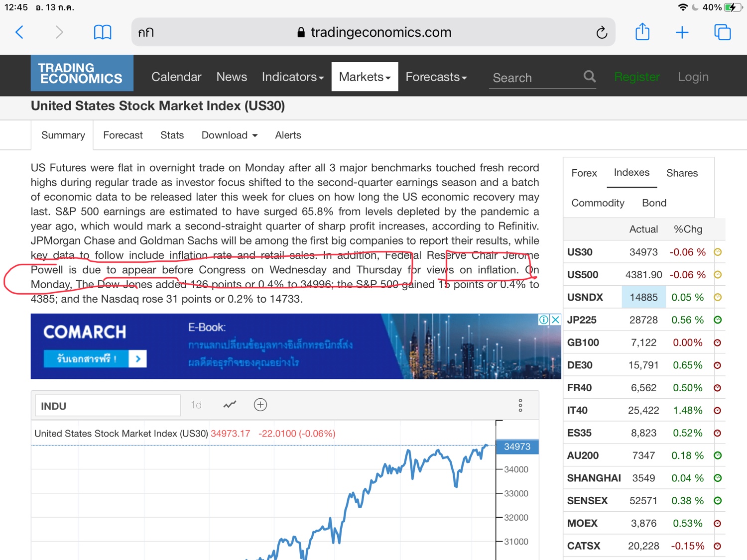The image size is (747, 560).
Task: Reload the page with the refresh icon
Action: coord(602,32)
